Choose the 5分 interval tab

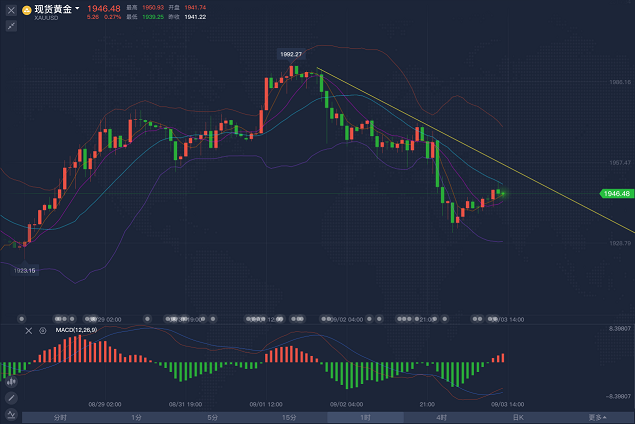tap(212, 417)
